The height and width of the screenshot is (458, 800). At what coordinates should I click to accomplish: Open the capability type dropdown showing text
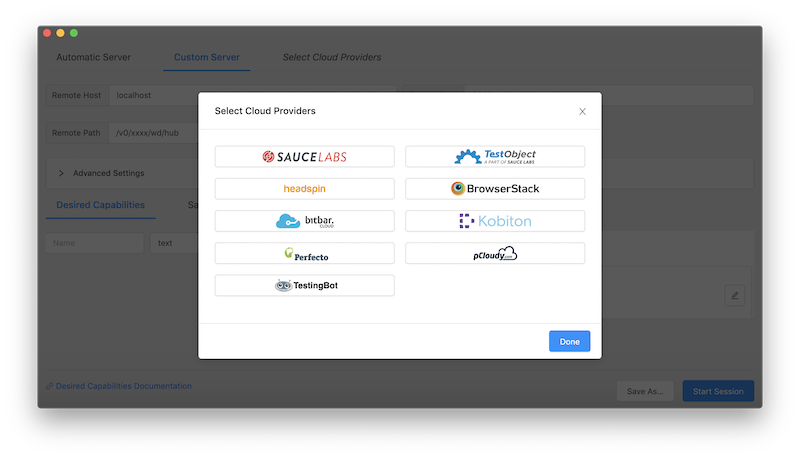tap(174, 243)
